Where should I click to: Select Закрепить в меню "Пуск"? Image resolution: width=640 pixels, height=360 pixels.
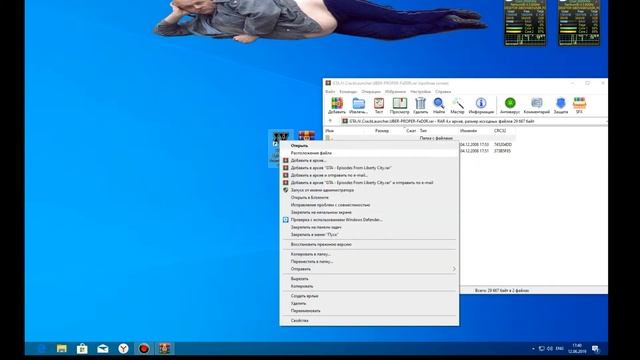[x=369, y=235]
